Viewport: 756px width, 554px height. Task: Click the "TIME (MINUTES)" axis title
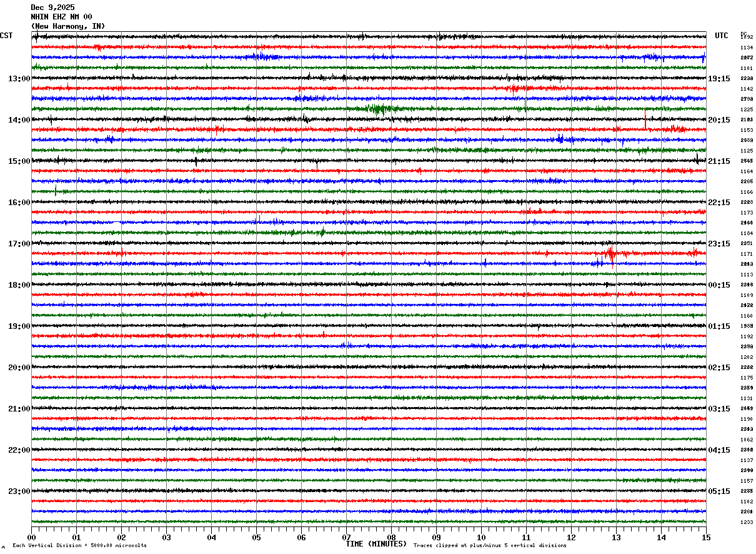click(x=376, y=544)
